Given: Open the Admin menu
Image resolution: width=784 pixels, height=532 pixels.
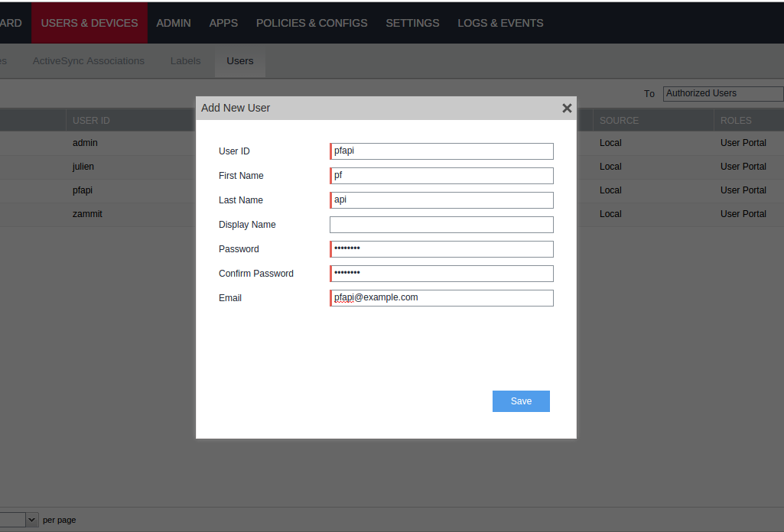Looking at the screenshot, I should point(174,23).
